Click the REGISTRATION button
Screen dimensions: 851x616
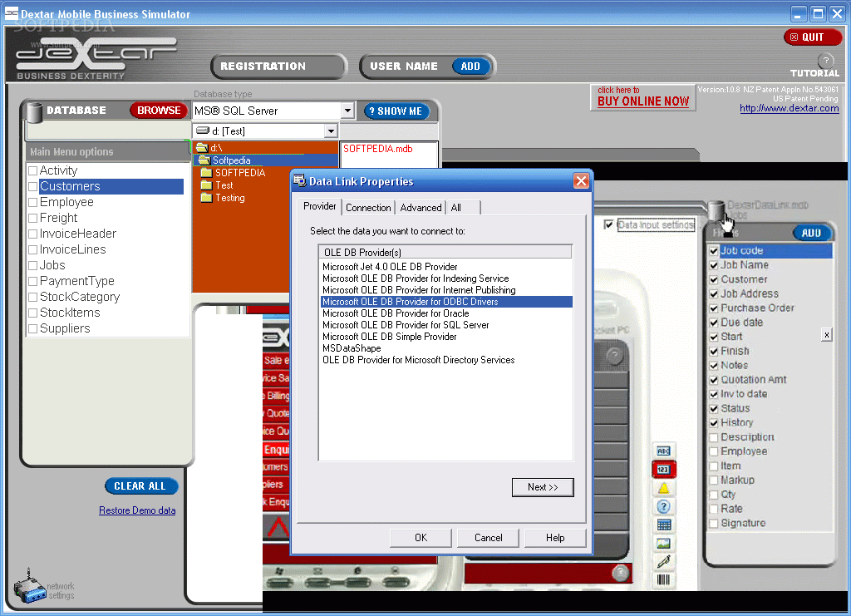[x=278, y=67]
